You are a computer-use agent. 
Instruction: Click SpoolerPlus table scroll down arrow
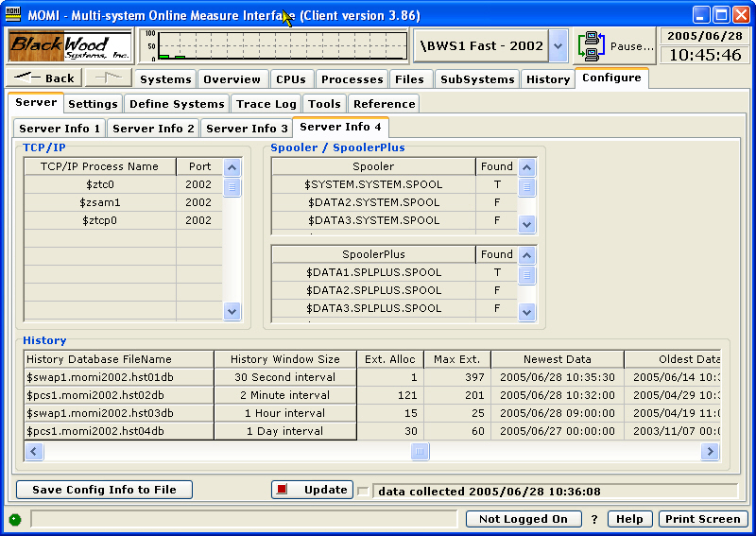[527, 312]
